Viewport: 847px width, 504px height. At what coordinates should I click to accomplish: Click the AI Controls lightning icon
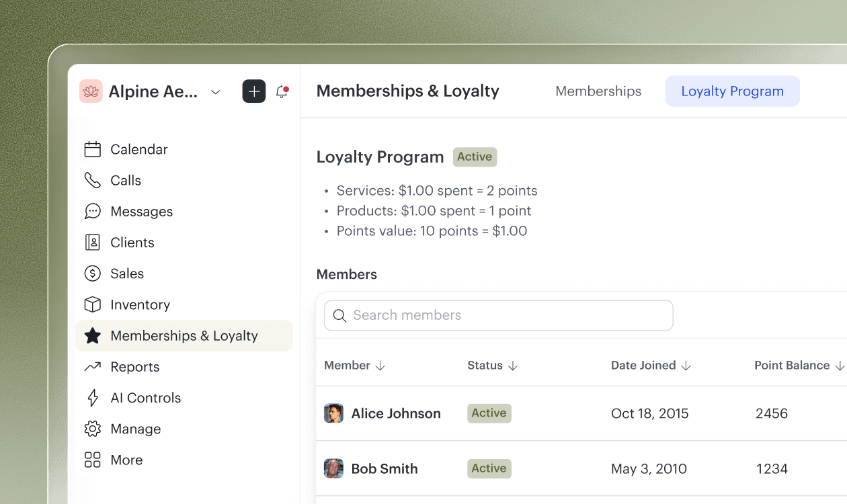tap(92, 398)
